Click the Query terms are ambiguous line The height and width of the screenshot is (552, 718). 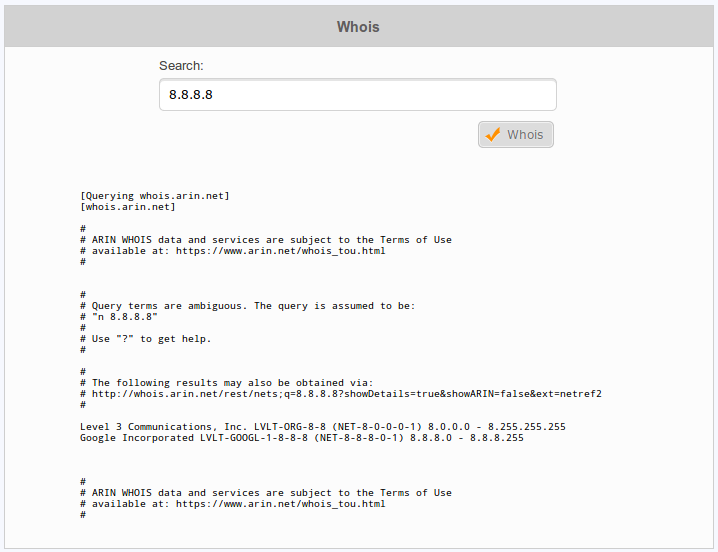248,306
